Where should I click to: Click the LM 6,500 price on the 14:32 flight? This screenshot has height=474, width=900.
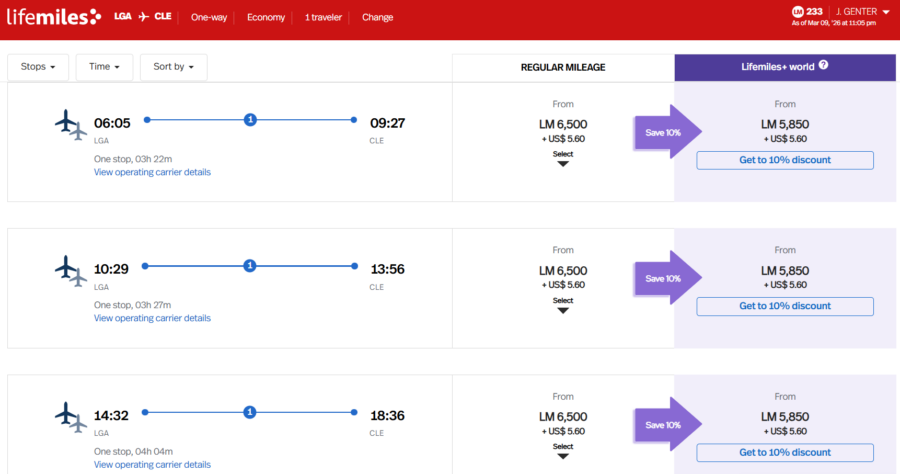[x=562, y=417]
